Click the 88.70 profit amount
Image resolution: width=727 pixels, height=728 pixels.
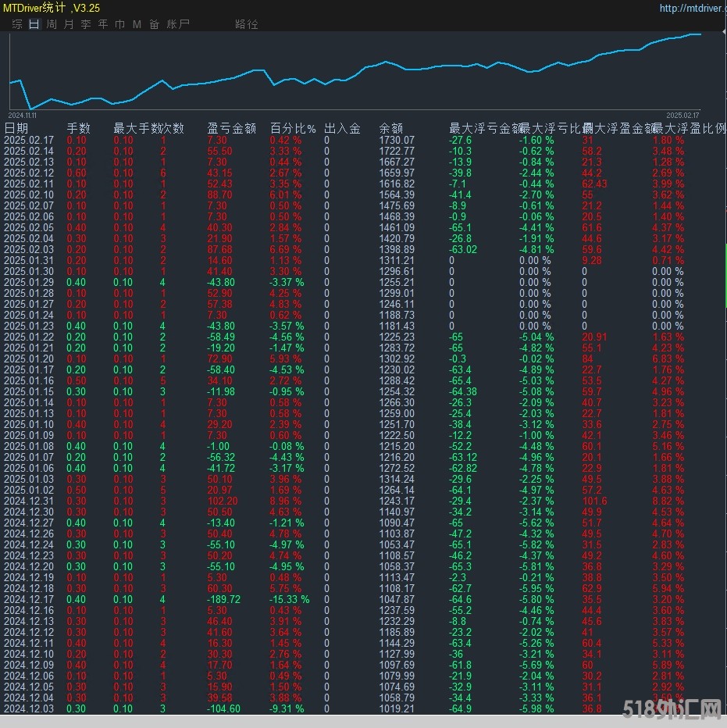tap(219, 194)
